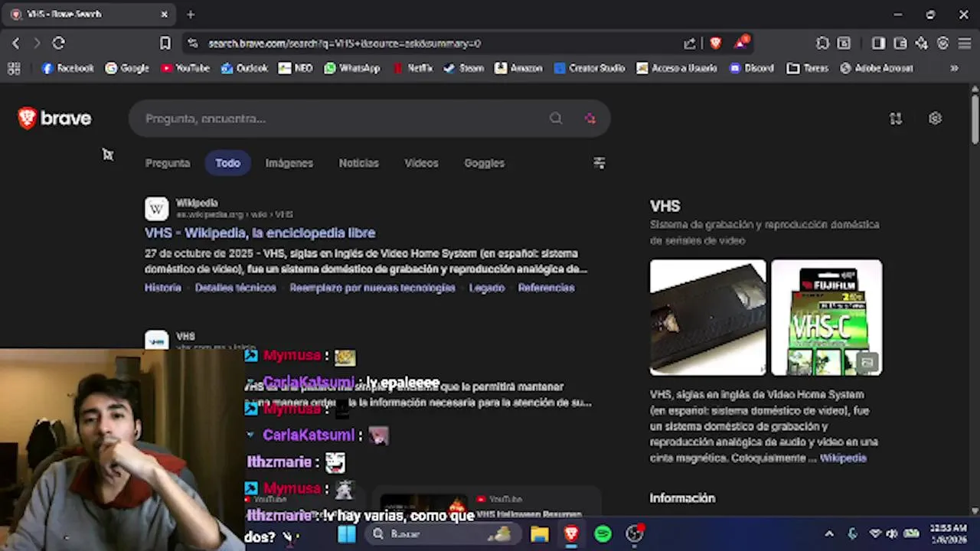This screenshot has width=980, height=551.
Task: Open Leo AI sparkle icon in the toolbar
Action: (x=922, y=44)
